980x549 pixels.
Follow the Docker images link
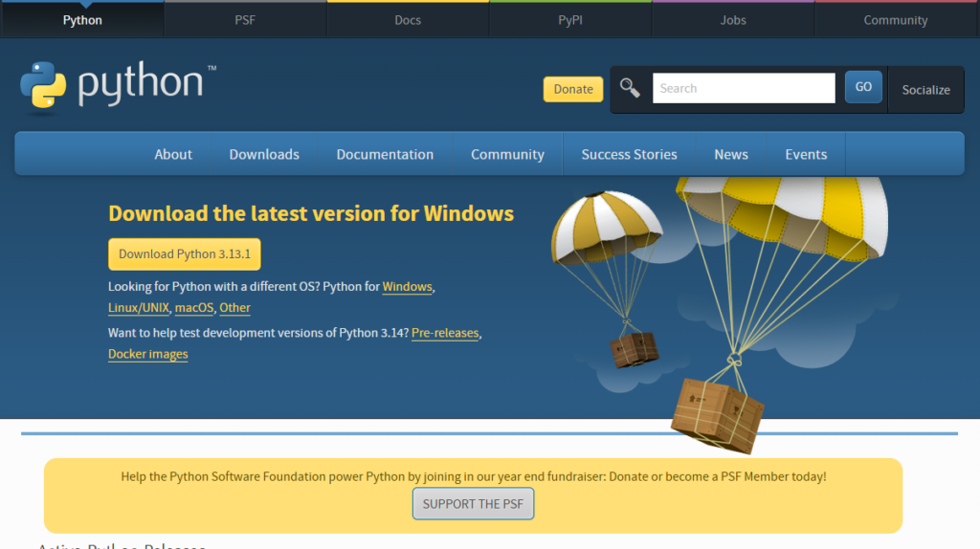coord(148,354)
